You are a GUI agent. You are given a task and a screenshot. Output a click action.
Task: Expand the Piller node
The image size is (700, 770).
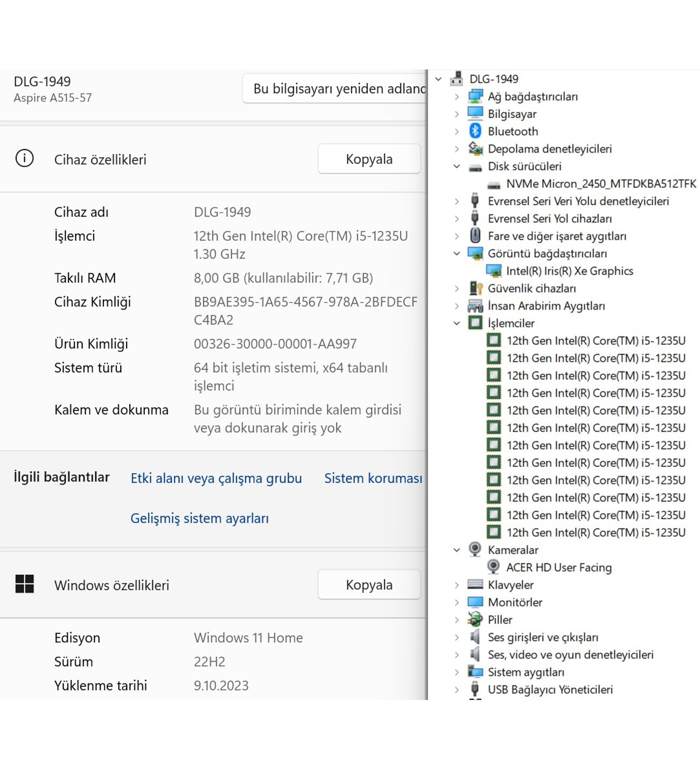457,620
